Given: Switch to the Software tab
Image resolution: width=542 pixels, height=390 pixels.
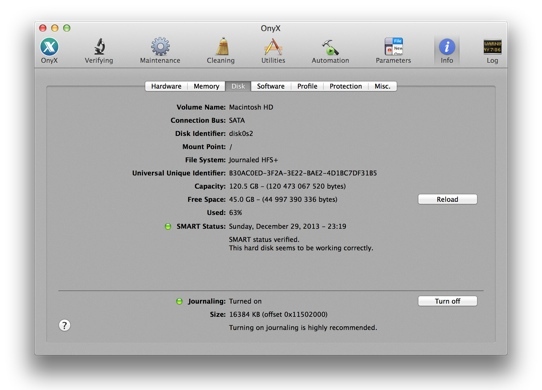Looking at the screenshot, I should click(x=271, y=86).
